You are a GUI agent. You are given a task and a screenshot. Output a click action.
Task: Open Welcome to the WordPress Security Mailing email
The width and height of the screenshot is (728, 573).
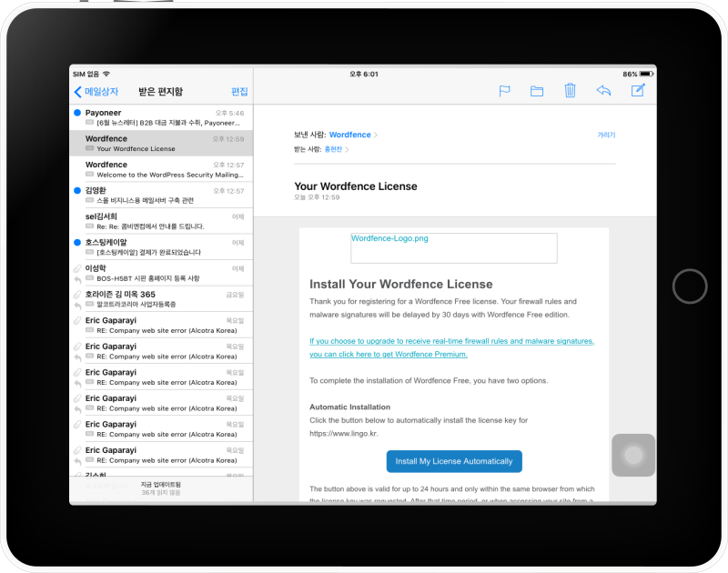tap(161, 169)
